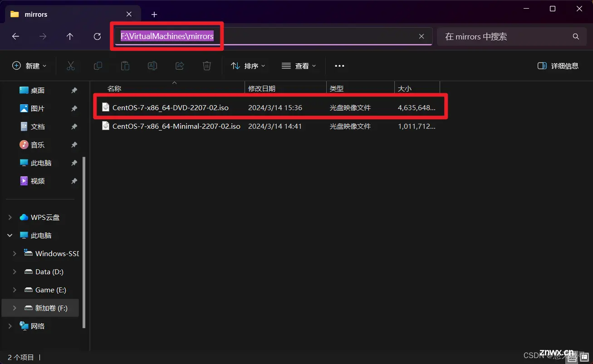The height and width of the screenshot is (364, 593).
Task: Click the date 2024/3/14 14:41
Action: (x=275, y=126)
